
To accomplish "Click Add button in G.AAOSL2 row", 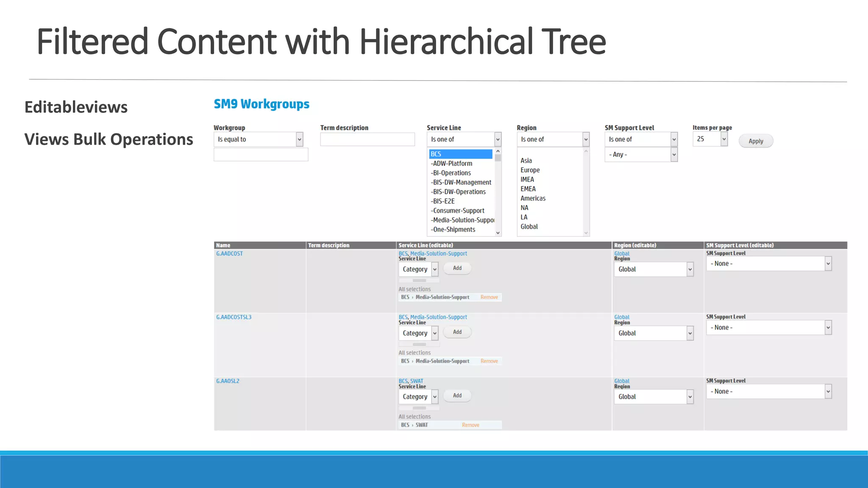I will (457, 396).
